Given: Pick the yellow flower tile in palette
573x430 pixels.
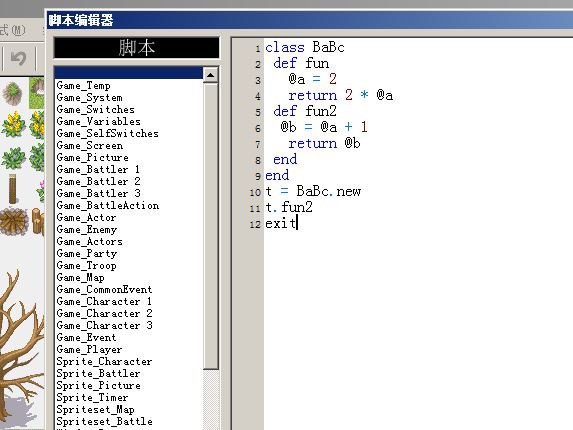Looking at the screenshot, I should [x=14, y=125].
